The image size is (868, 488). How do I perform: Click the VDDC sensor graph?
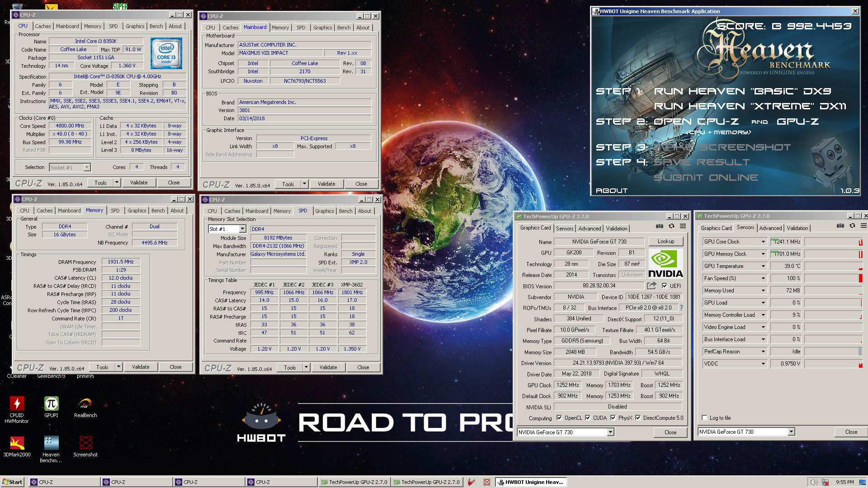click(x=833, y=364)
